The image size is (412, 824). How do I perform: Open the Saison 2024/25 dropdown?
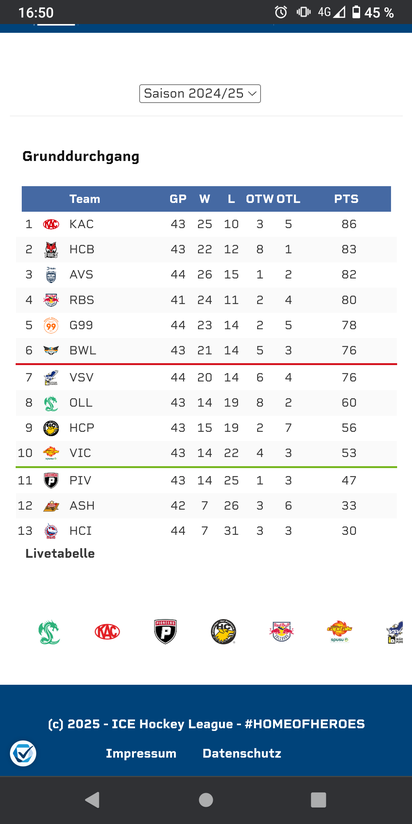pos(200,94)
